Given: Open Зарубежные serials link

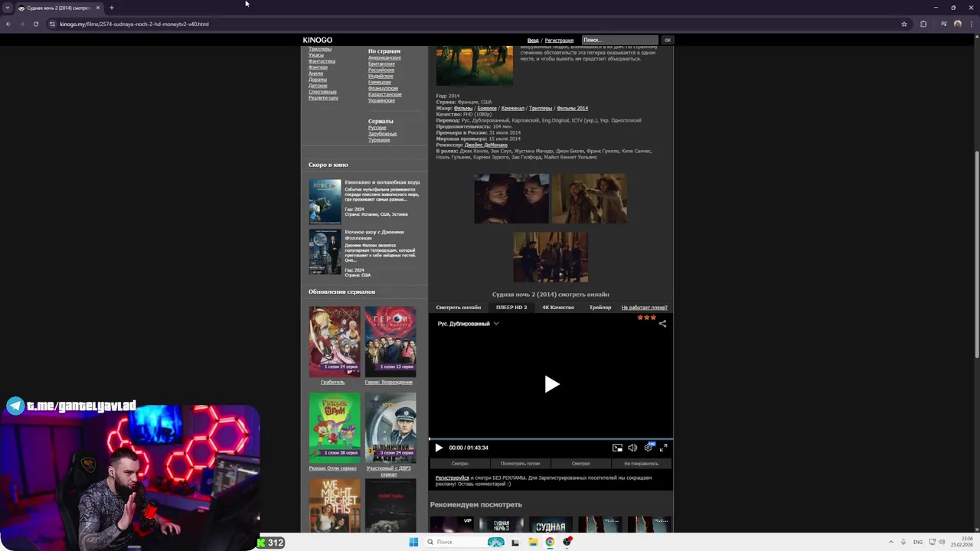Looking at the screenshot, I should click(x=382, y=133).
